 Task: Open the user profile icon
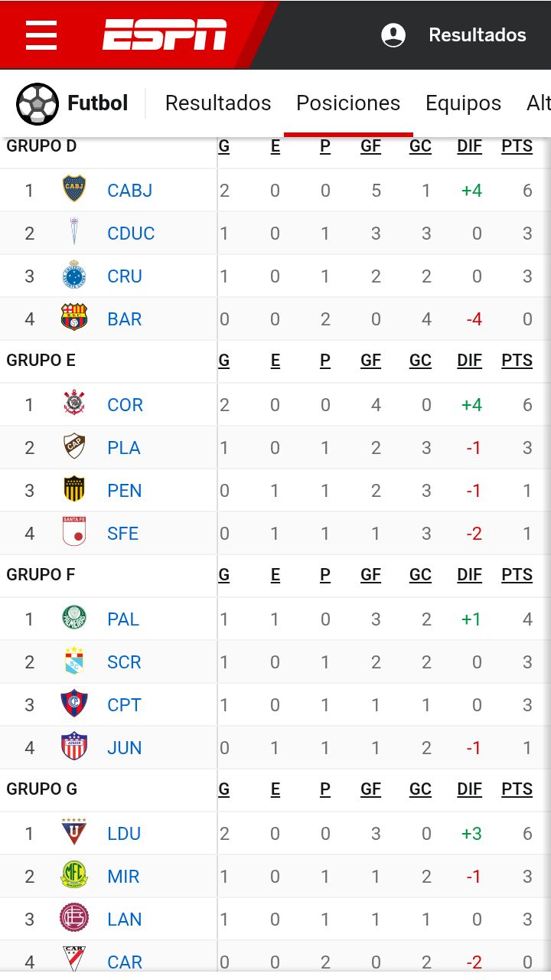[393, 35]
